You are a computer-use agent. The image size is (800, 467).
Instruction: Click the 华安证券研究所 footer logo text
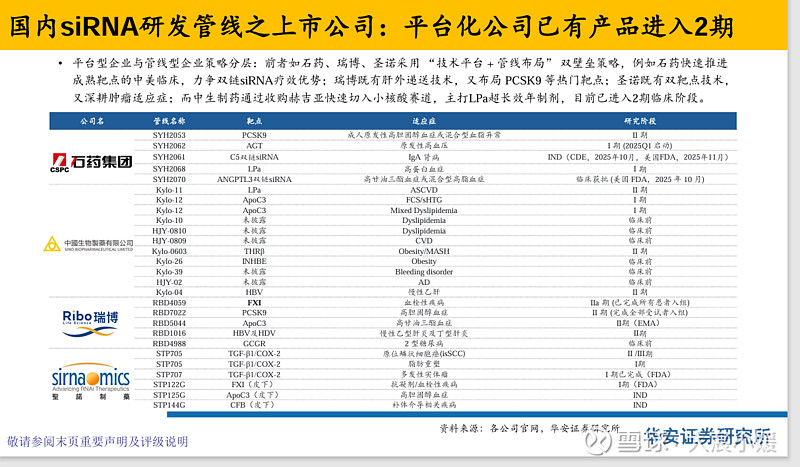[x=707, y=437]
